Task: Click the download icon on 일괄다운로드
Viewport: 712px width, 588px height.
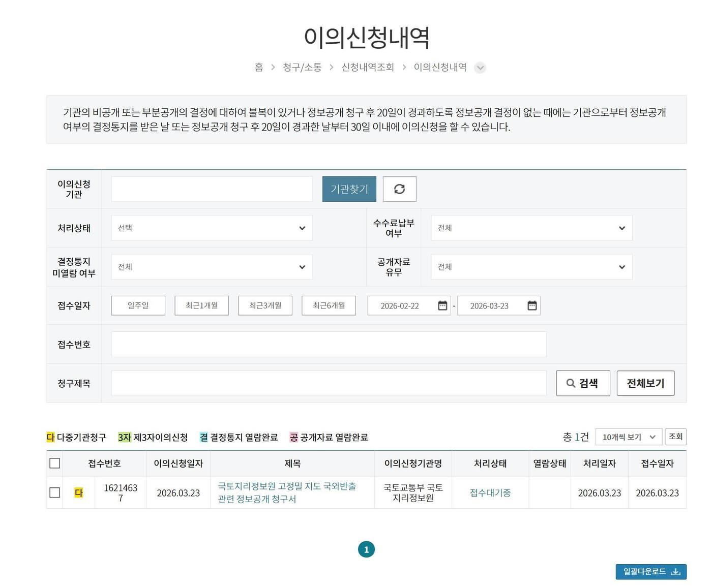Action: 676,571
